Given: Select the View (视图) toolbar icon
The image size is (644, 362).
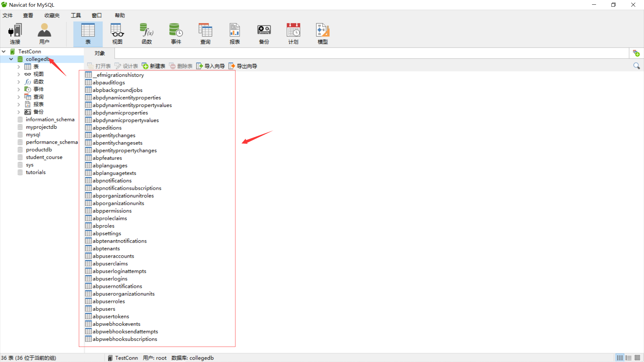Looking at the screenshot, I should [117, 34].
